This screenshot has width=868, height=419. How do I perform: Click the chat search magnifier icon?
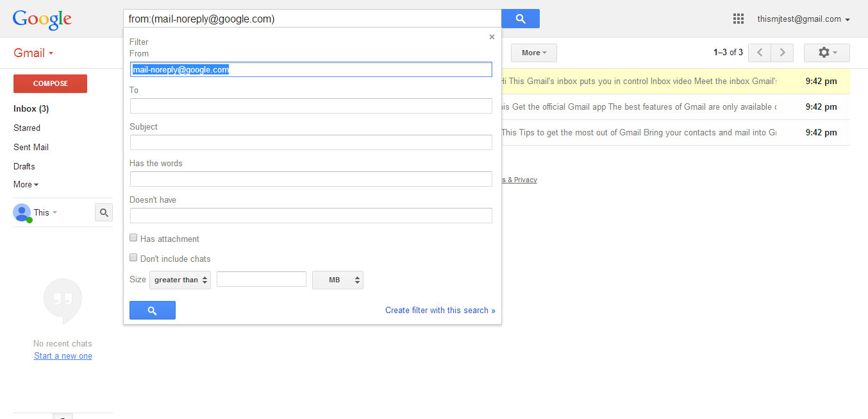tap(104, 212)
